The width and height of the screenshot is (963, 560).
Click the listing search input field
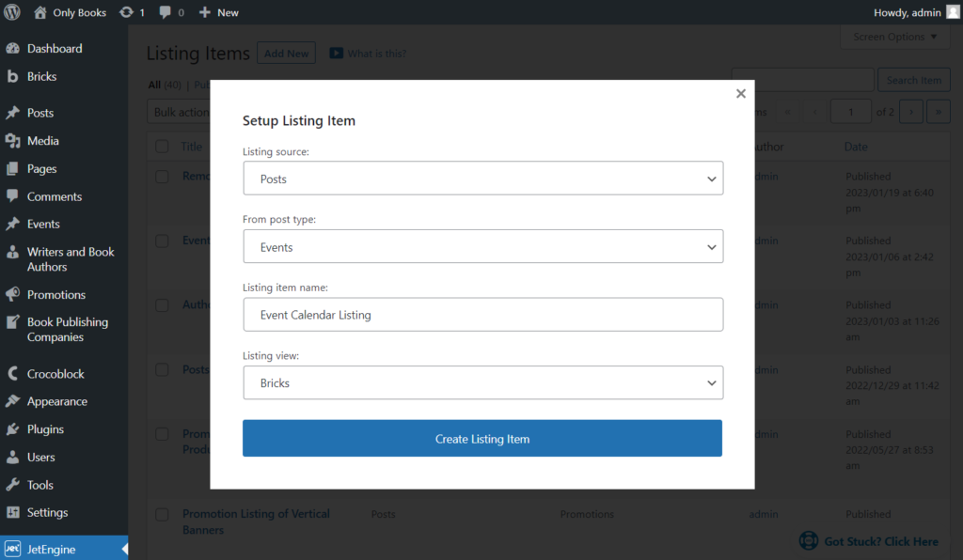tap(803, 80)
